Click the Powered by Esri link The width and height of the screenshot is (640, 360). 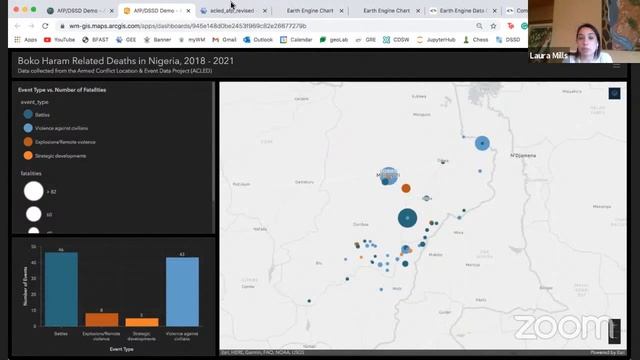[607, 352]
